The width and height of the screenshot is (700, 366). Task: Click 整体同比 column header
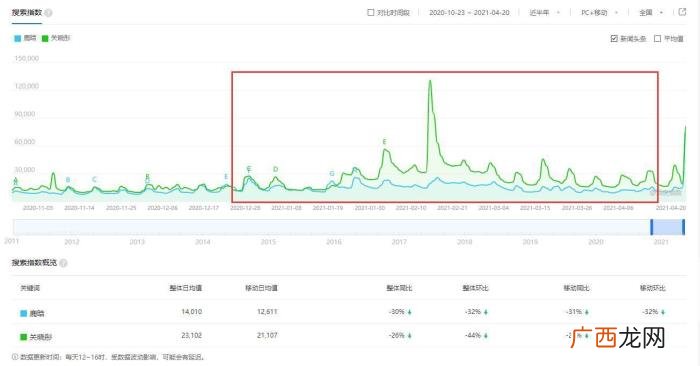[x=399, y=288]
